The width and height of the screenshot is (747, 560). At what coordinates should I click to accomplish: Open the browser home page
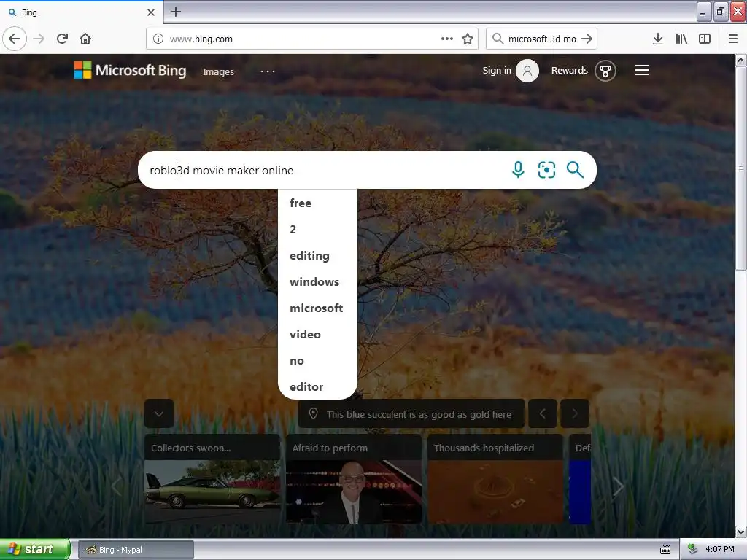pyautogui.click(x=85, y=39)
